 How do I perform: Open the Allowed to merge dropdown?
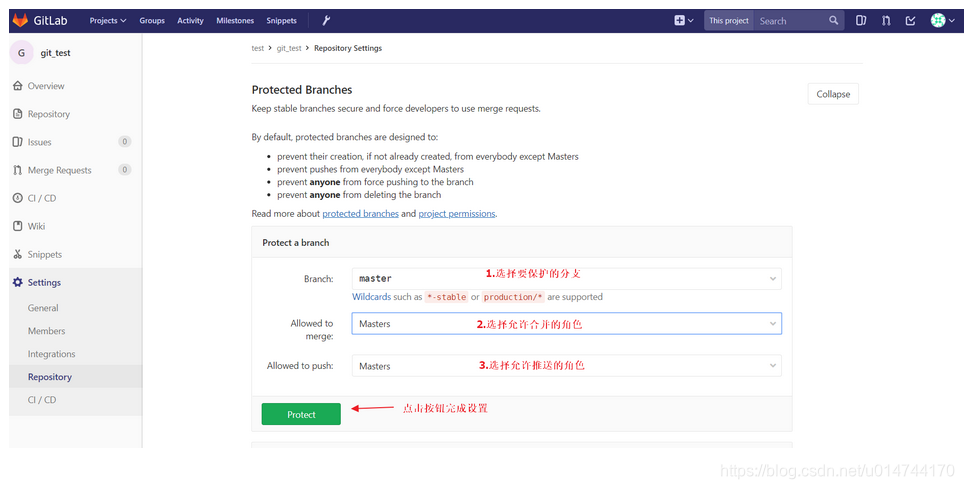(566, 324)
